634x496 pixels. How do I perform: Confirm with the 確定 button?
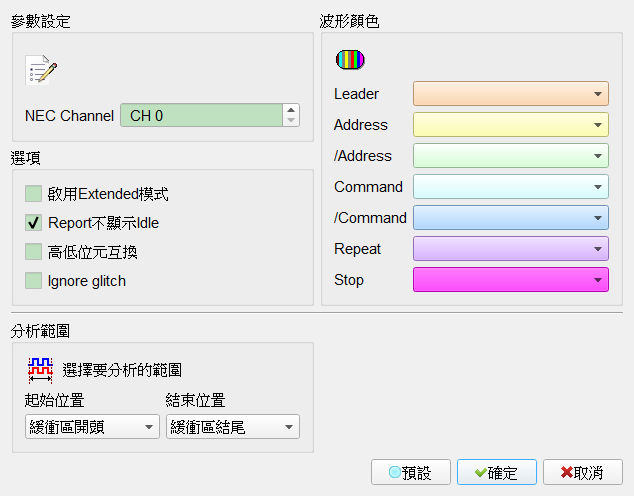coord(497,472)
